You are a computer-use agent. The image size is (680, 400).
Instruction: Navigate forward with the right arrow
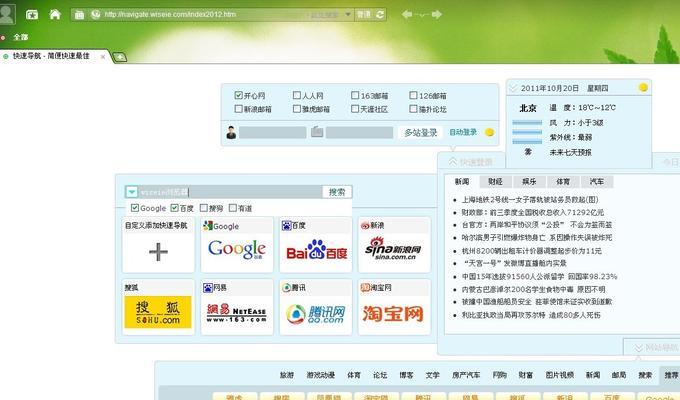tap(437, 14)
